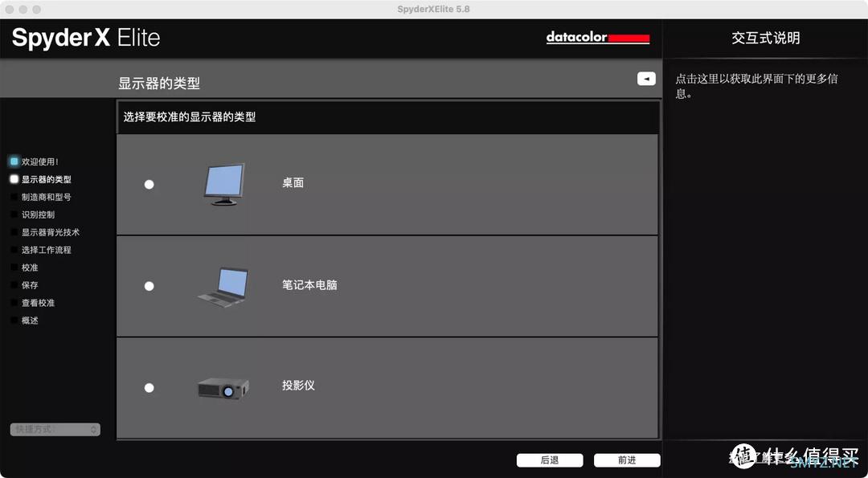The height and width of the screenshot is (478, 868).
Task: Click the SpyderX Elite logo
Action: tap(84, 37)
